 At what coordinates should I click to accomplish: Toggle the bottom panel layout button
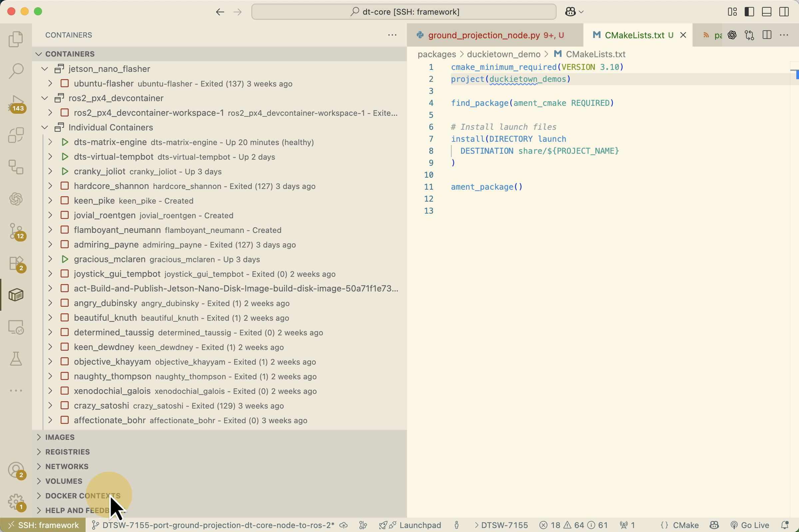(766, 12)
